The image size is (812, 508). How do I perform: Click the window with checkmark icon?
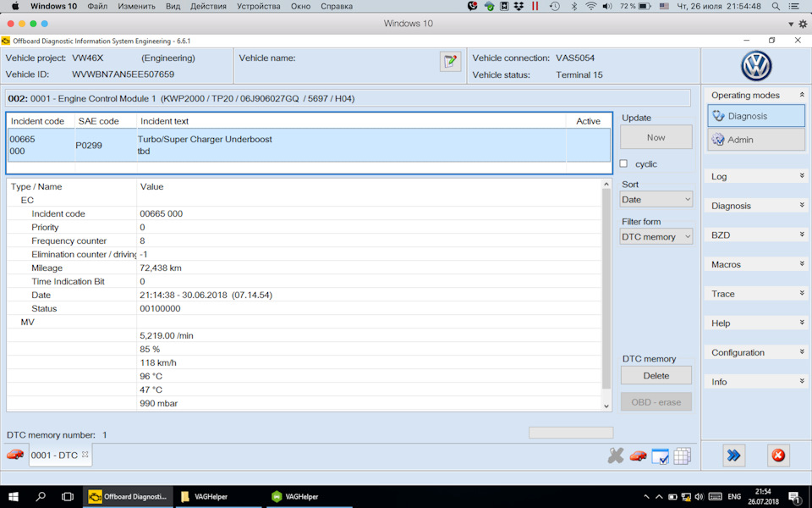(660, 456)
